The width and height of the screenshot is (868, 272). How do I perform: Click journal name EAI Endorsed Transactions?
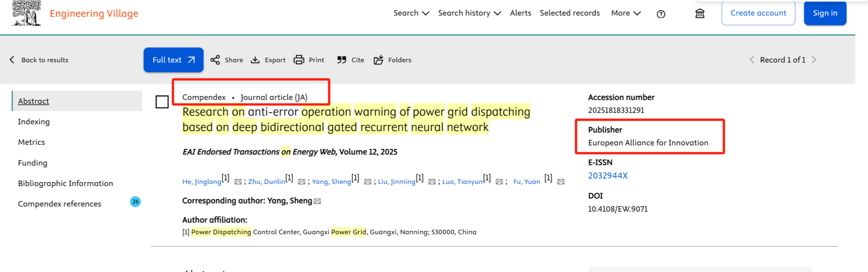click(259, 152)
